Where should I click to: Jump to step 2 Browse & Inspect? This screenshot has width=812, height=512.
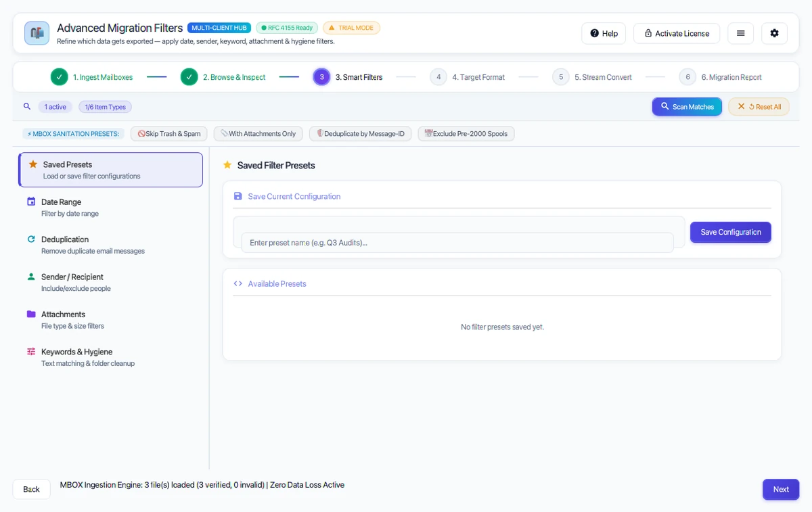(x=223, y=77)
